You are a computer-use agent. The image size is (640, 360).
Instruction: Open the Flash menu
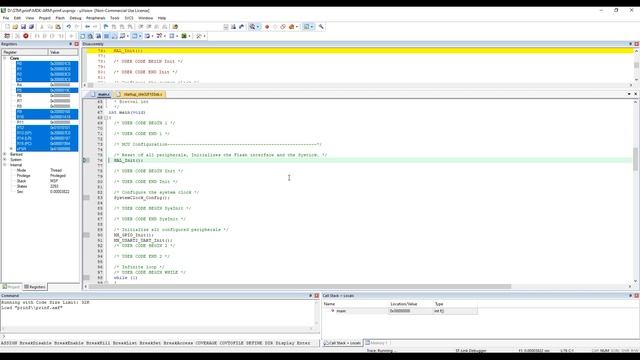tap(60, 18)
